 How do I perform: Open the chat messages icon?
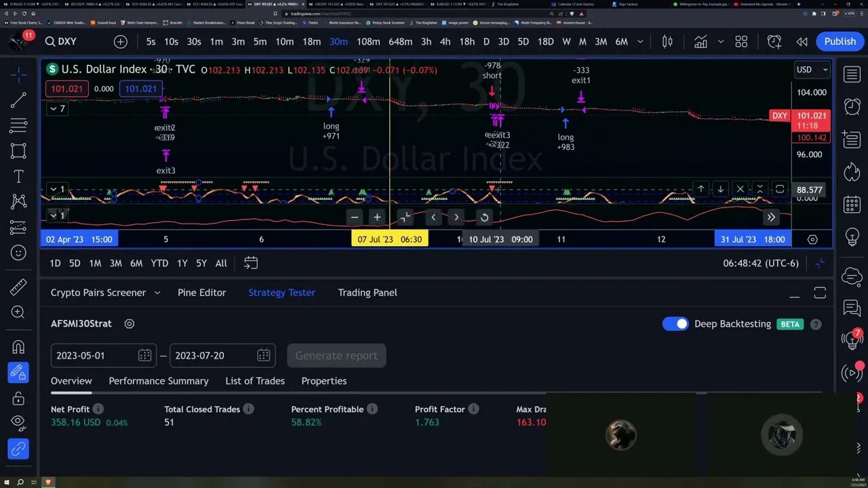tap(852, 308)
